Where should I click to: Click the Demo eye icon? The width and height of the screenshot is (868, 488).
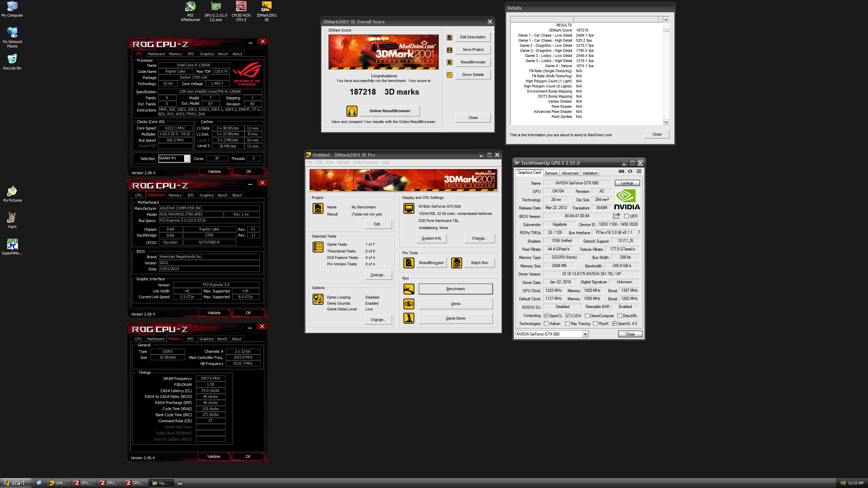click(409, 304)
